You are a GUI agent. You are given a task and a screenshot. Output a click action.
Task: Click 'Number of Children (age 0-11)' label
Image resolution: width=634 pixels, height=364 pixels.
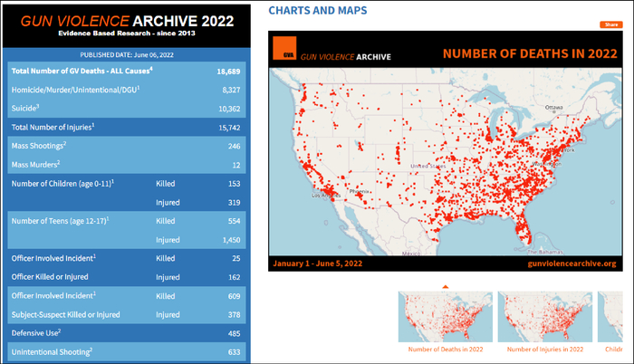click(x=62, y=183)
